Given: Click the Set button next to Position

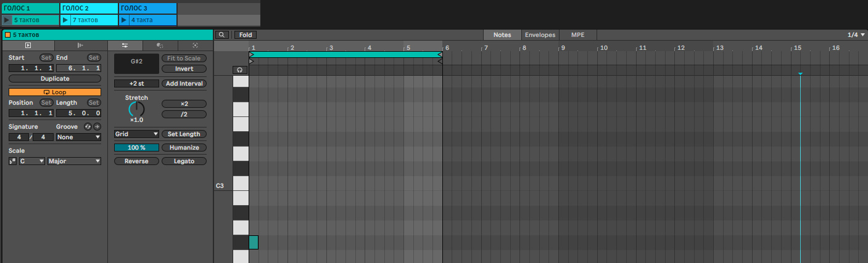Looking at the screenshot, I should tap(46, 103).
